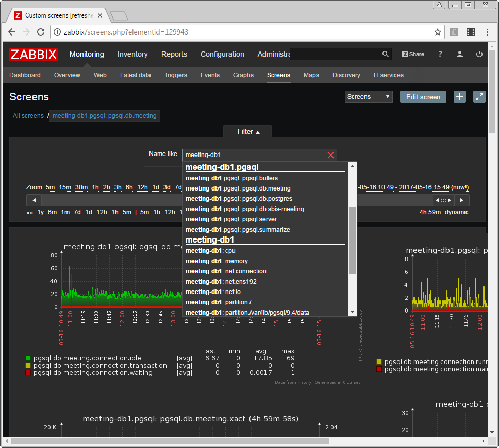Viewport: 499px width, 448px height.
Task: Open the Screens dropdown selector
Action: (369, 97)
